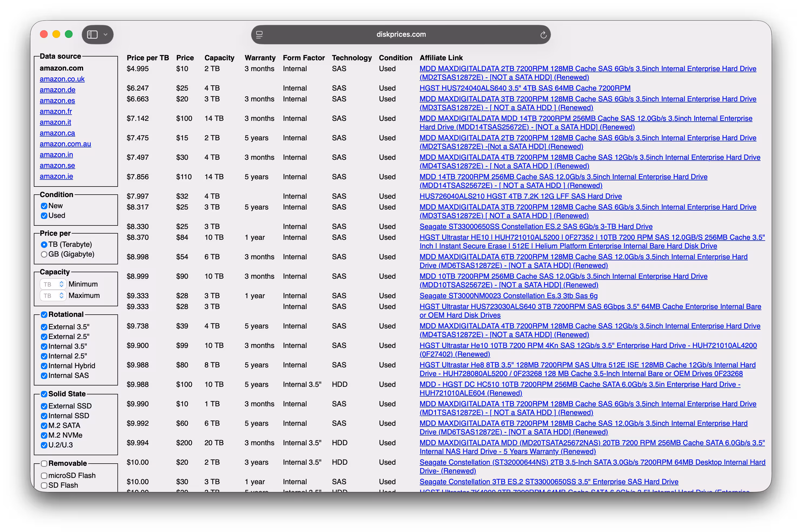Uncheck the New condition checkbox
Screen dimensions: 802x532
[x=44, y=206]
